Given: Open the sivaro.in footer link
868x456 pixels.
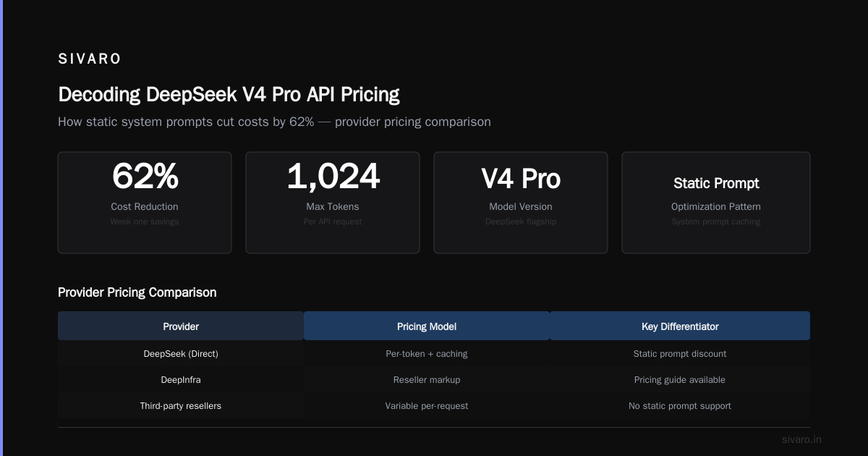Looking at the screenshot, I should pyautogui.click(x=801, y=439).
